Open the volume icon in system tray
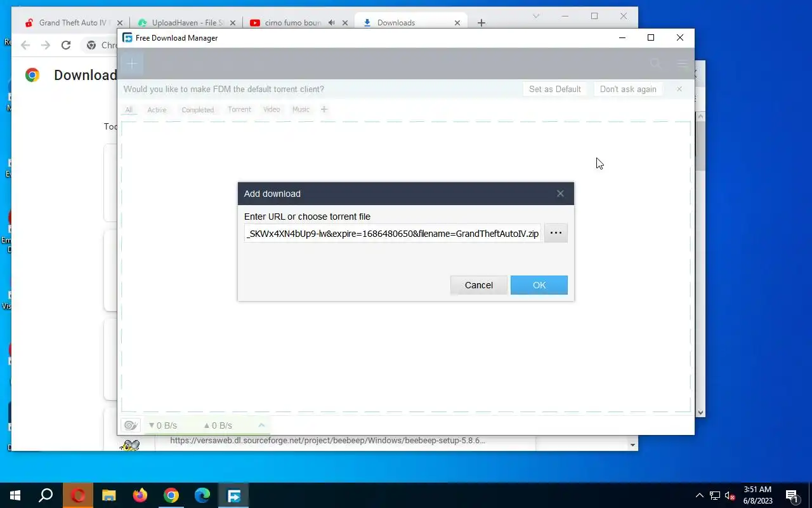 pos(730,495)
